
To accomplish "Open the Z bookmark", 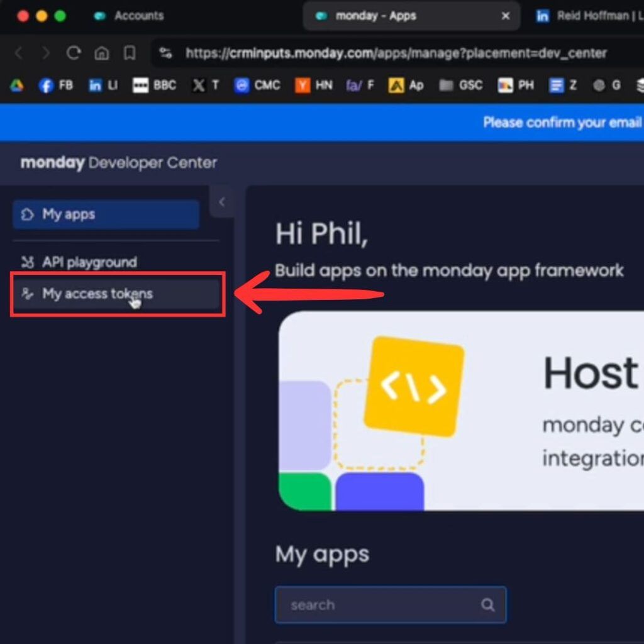I will click(563, 86).
